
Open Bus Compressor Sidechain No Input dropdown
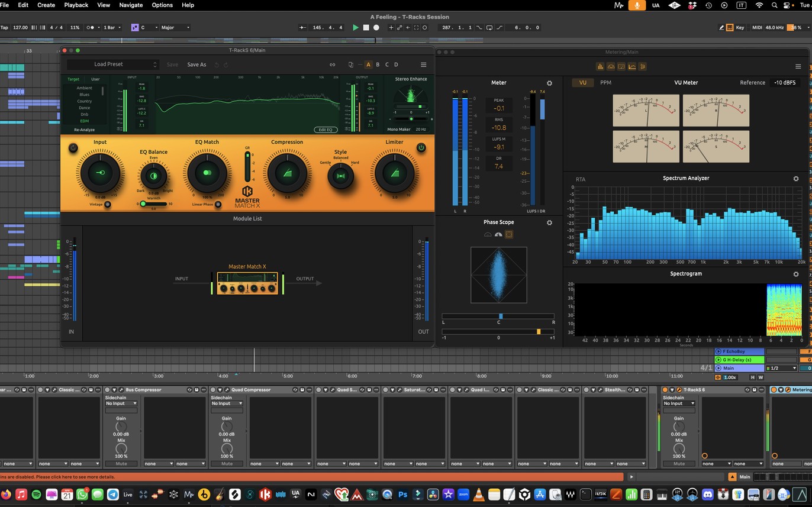tap(121, 403)
